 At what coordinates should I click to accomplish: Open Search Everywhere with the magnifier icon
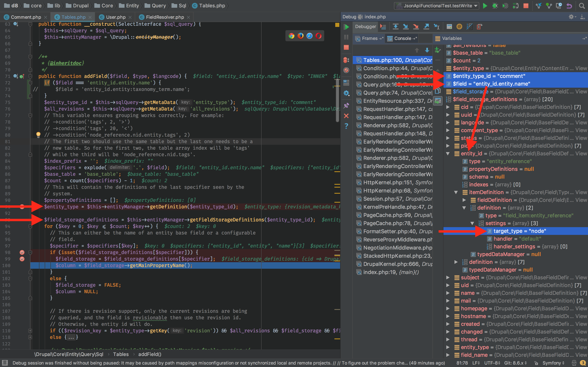pos(582,6)
